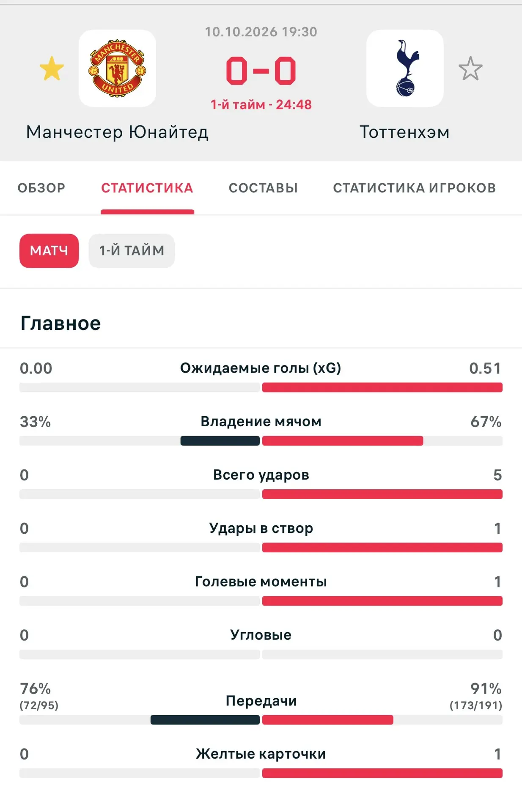522x812 pixels.
Task: Switch to the 1-й тайм filter
Action: point(132,251)
